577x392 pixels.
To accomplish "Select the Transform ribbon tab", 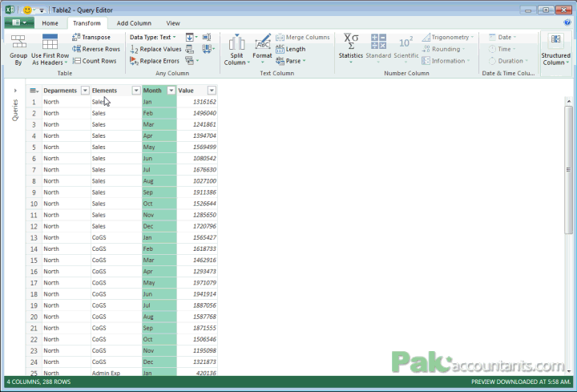I will pyautogui.click(x=87, y=23).
